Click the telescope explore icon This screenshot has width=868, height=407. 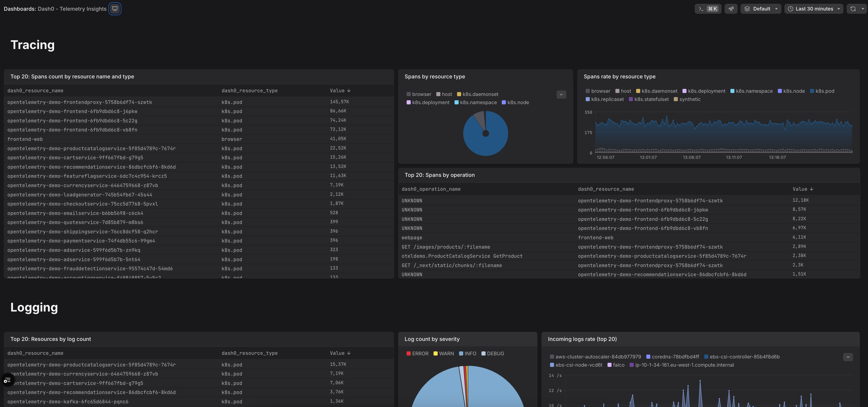click(731, 9)
